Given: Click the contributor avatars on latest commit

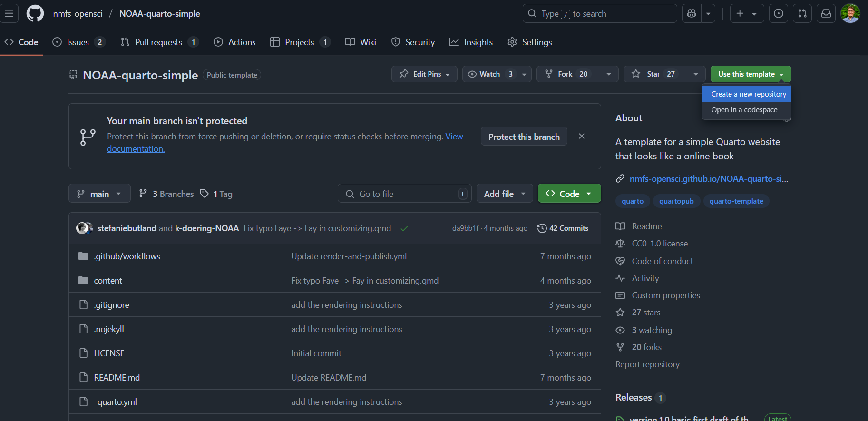Looking at the screenshot, I should [x=84, y=228].
